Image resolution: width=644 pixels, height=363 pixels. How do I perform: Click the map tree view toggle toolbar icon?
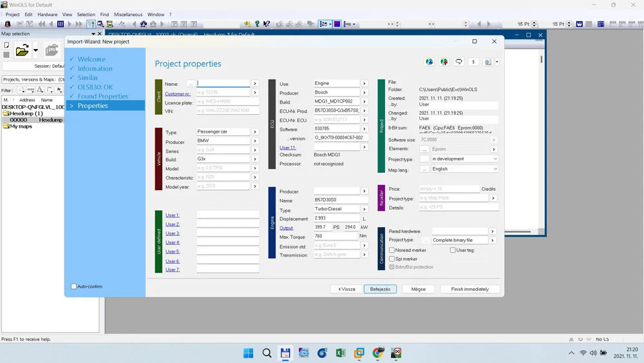[x=91, y=25]
